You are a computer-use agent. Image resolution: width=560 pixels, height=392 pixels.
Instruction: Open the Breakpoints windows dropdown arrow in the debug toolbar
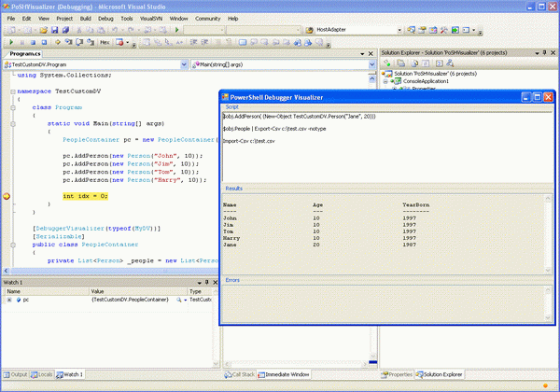pyautogui.click(x=128, y=42)
